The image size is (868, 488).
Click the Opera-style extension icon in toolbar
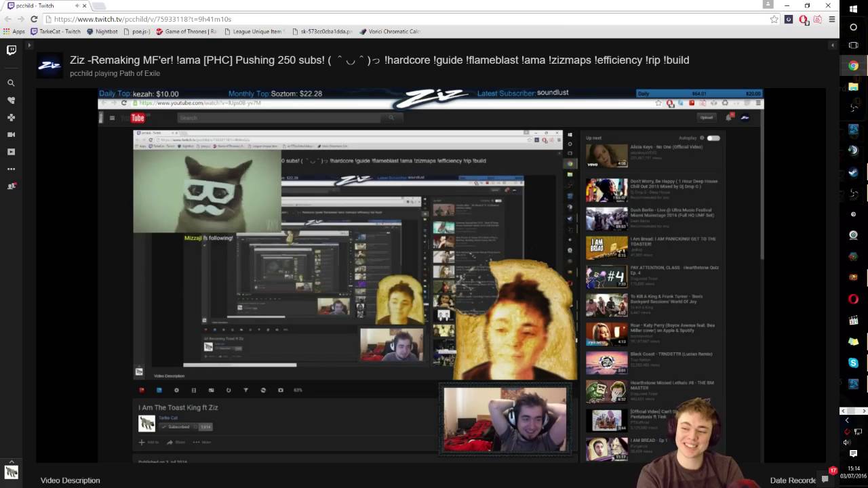point(804,20)
